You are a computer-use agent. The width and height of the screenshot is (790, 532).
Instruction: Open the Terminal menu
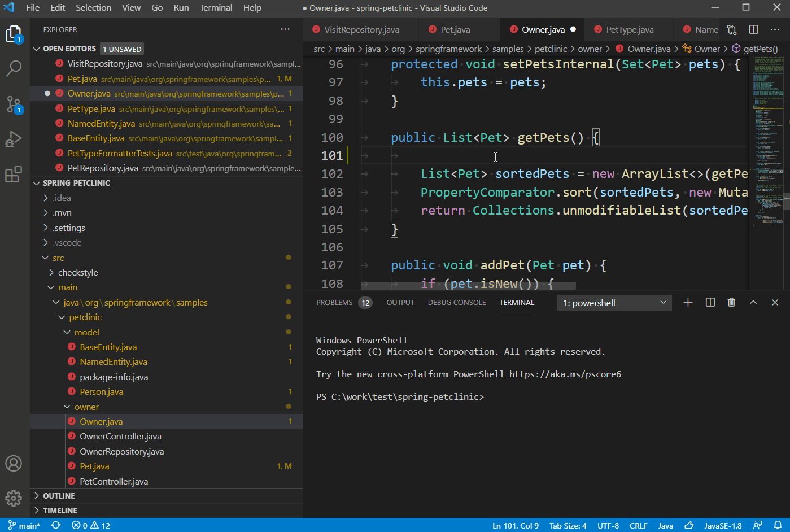coord(216,7)
